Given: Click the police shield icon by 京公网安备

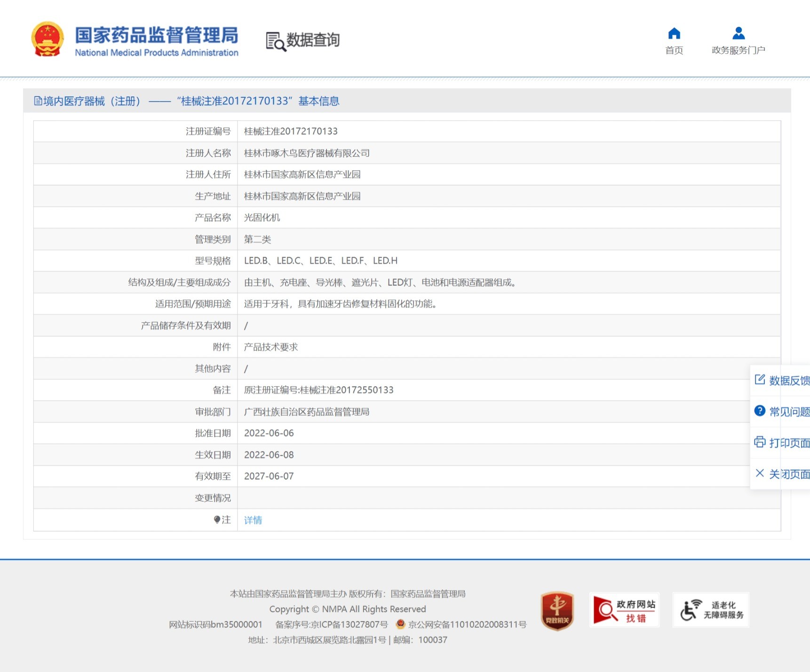Looking at the screenshot, I should click(x=400, y=624).
